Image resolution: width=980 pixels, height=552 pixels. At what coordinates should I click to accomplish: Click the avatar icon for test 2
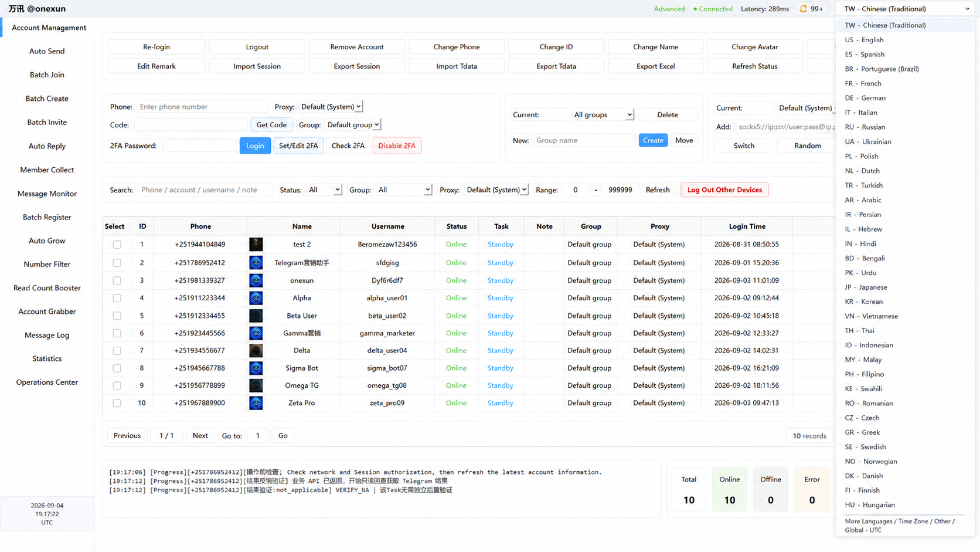[256, 245]
